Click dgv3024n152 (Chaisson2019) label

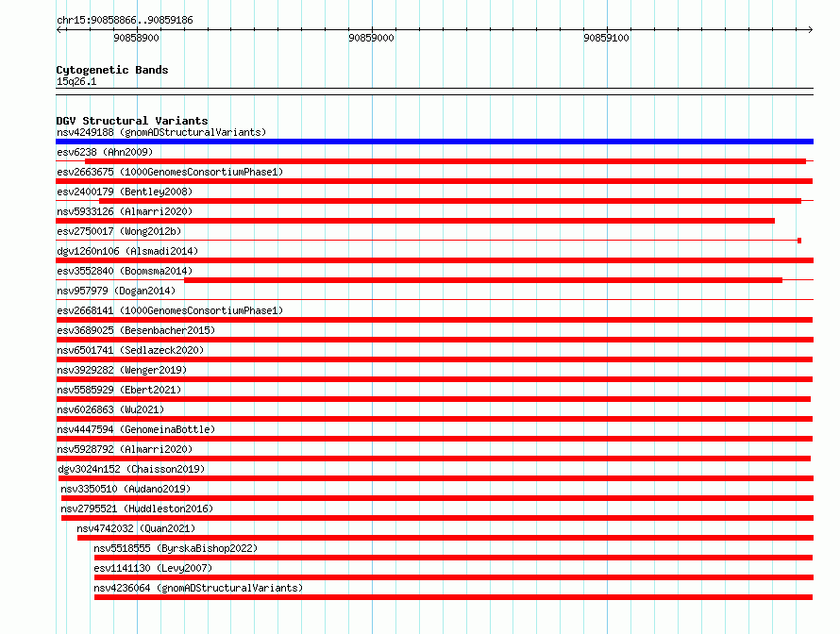pyautogui.click(x=131, y=469)
